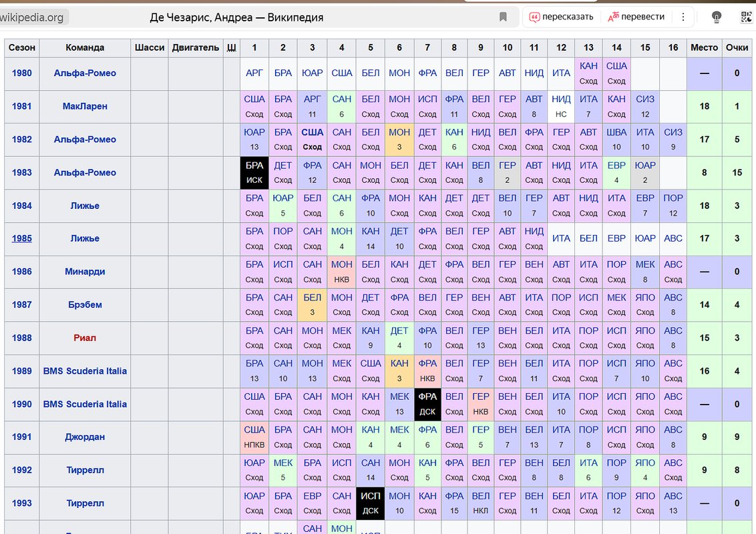Click the lightbulb icon in browser toolbar
The height and width of the screenshot is (534, 756).
pyautogui.click(x=717, y=17)
